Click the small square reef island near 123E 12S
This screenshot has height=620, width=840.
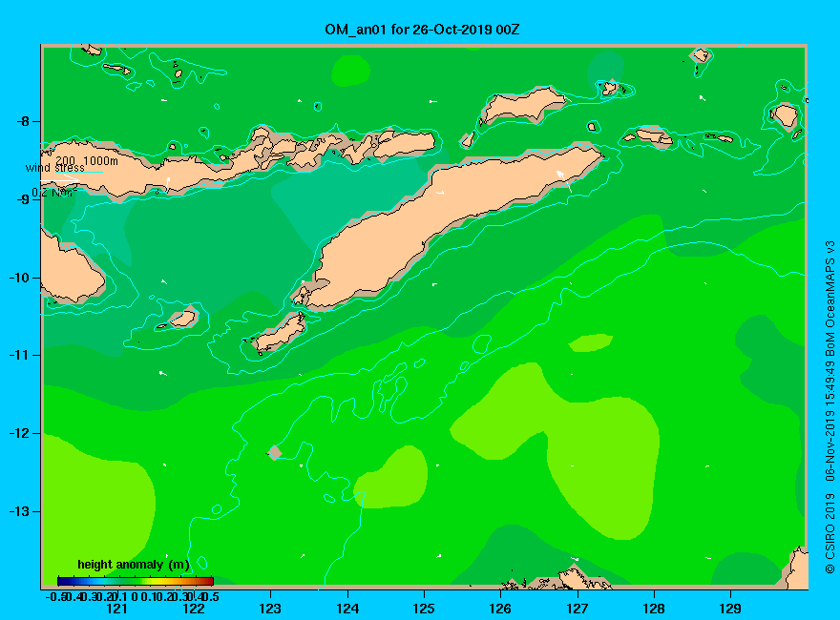[275, 453]
